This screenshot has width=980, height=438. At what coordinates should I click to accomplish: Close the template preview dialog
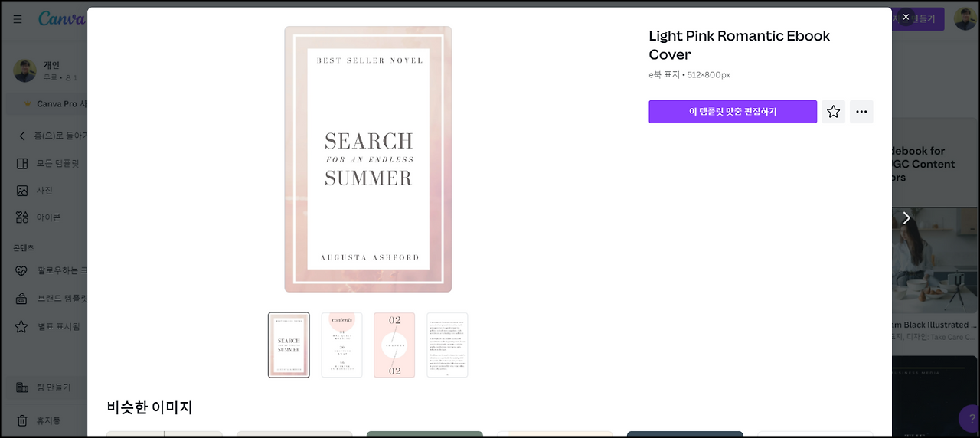[x=906, y=17]
